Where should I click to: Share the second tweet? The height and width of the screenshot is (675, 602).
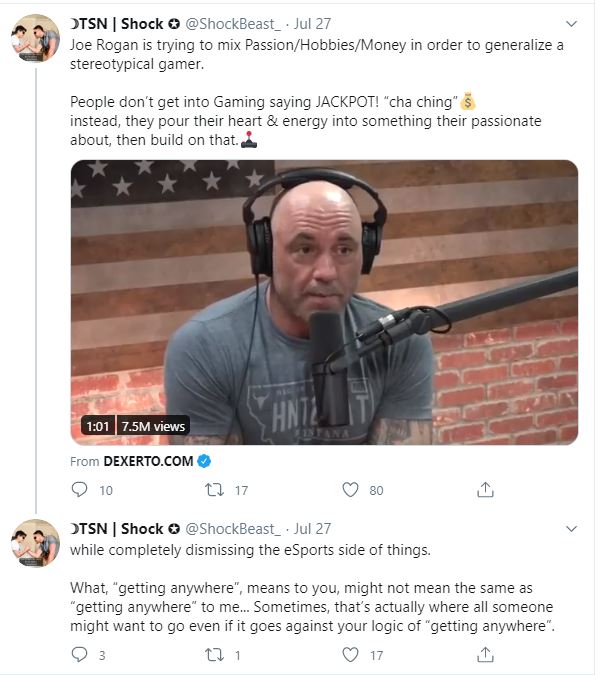point(486,655)
